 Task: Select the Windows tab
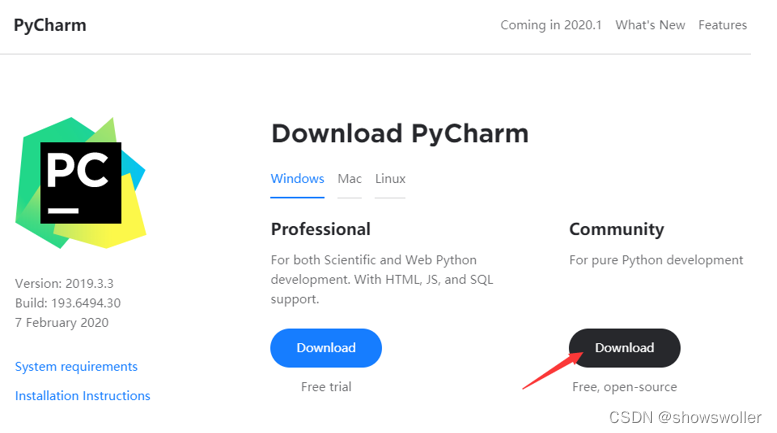tap(297, 179)
